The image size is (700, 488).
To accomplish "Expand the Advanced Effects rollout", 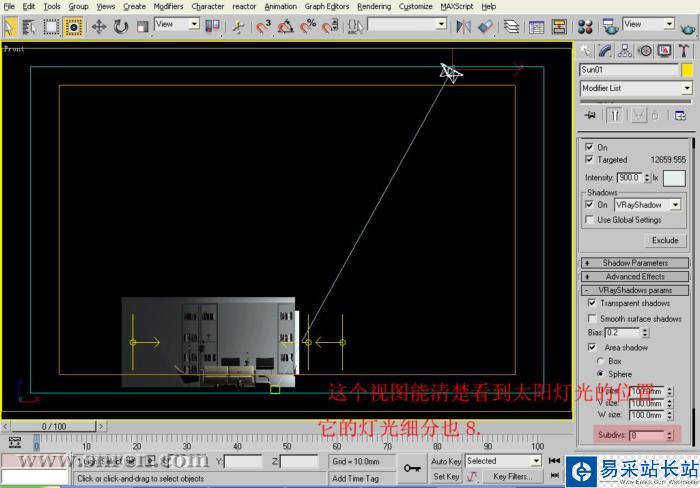I will (635, 276).
